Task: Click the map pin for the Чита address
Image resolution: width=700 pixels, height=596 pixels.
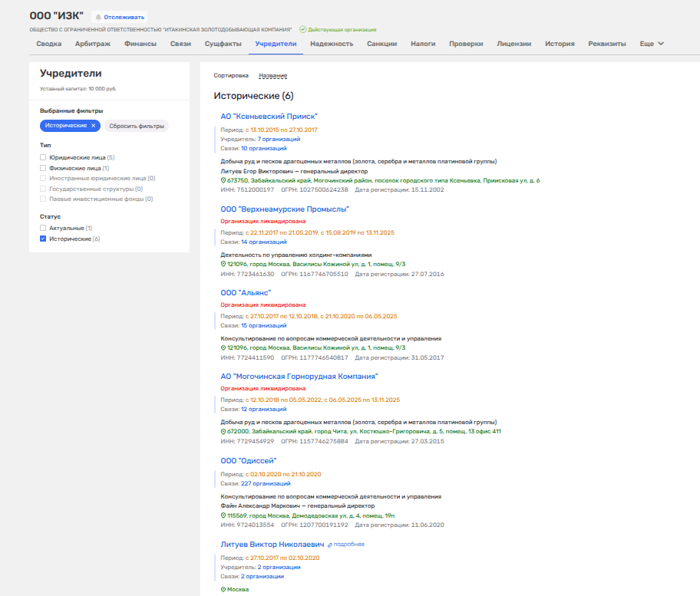Action: click(x=223, y=432)
